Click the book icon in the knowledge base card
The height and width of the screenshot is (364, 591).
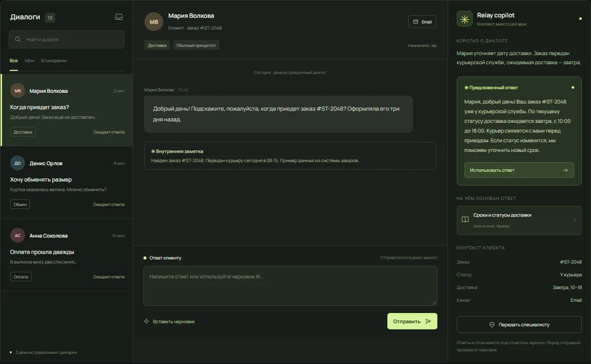point(465,219)
